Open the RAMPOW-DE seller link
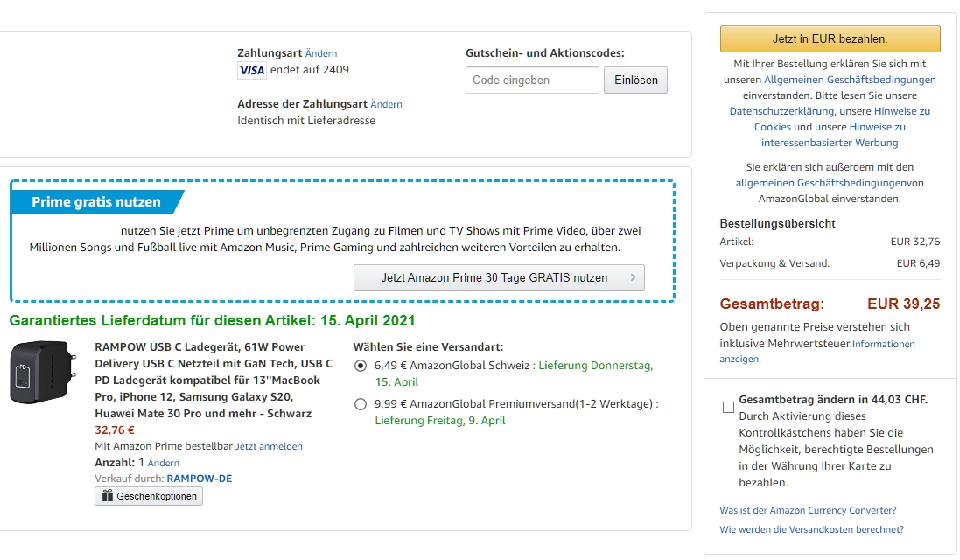Image resolution: width=960 pixels, height=560 pixels. (x=200, y=479)
